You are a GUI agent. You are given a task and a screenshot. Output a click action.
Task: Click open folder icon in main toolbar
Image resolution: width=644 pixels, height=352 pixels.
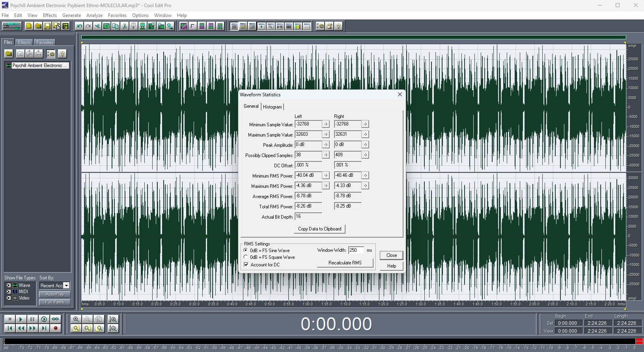[38, 26]
